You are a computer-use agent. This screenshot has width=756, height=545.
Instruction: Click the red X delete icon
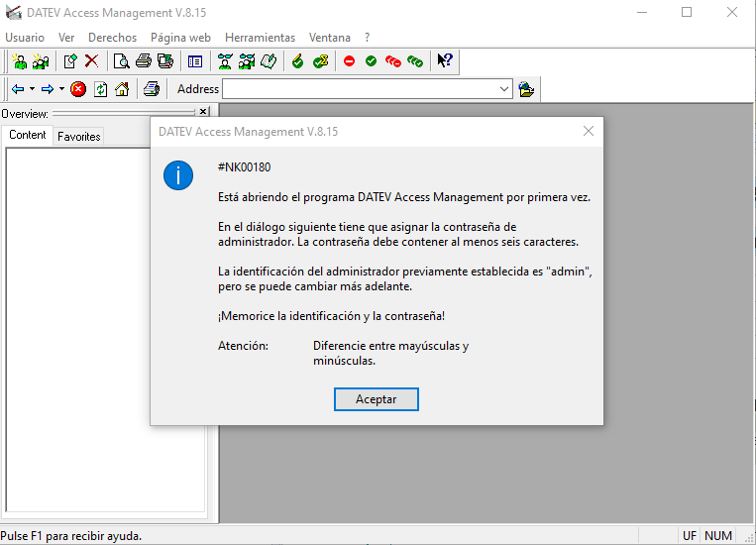coord(91,61)
